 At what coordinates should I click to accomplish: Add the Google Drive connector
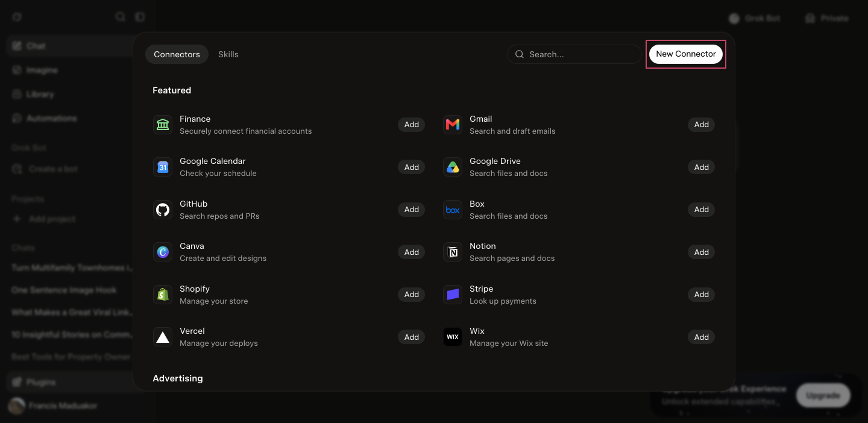click(702, 168)
